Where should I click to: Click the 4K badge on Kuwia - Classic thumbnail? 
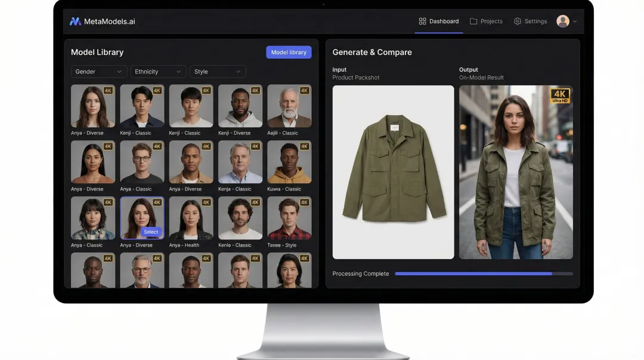pyautogui.click(x=304, y=146)
